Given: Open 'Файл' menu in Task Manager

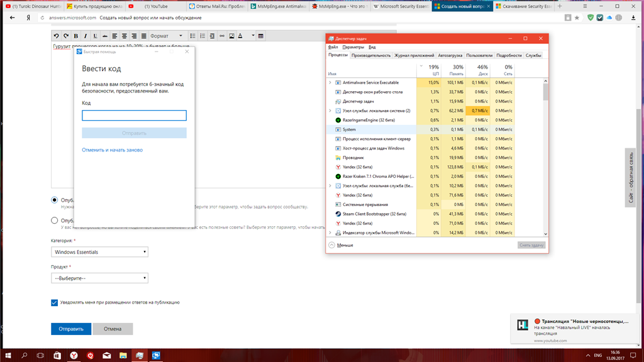Looking at the screenshot, I should click(x=333, y=47).
